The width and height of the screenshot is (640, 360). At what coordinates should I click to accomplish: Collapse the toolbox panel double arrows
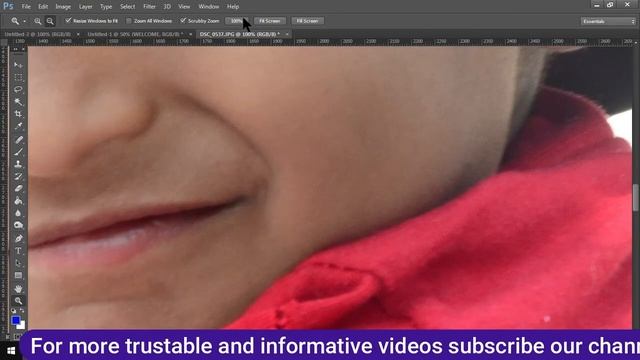click(x=16, y=49)
